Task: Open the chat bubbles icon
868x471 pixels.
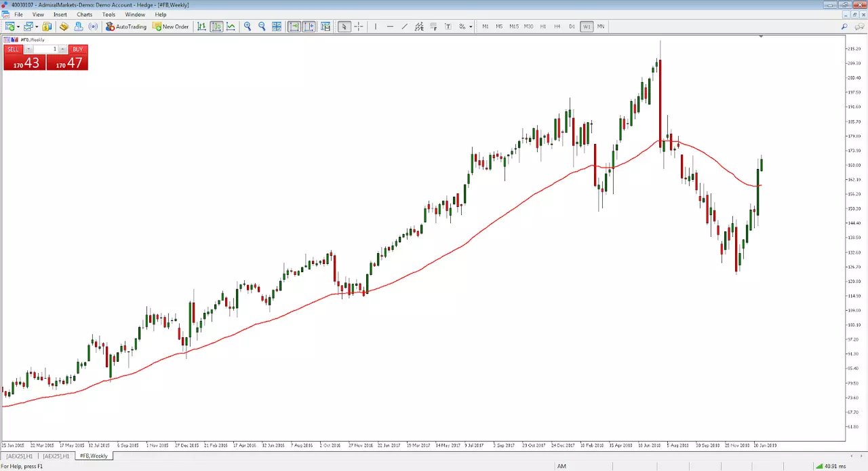Action: click(860, 26)
